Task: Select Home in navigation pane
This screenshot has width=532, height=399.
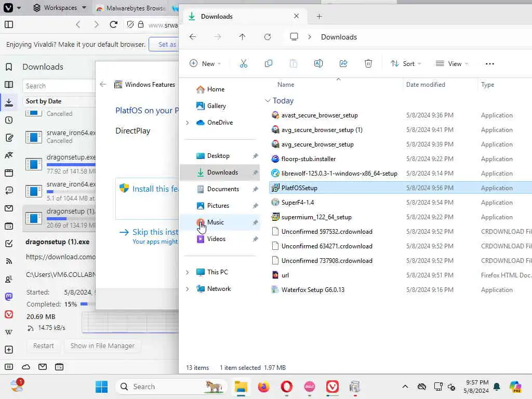Action: point(216,89)
